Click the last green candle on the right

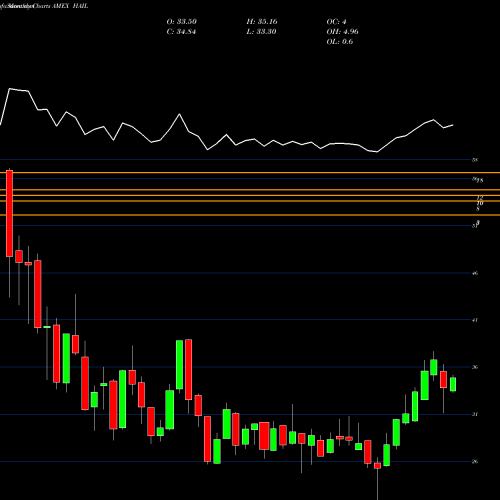click(453, 384)
